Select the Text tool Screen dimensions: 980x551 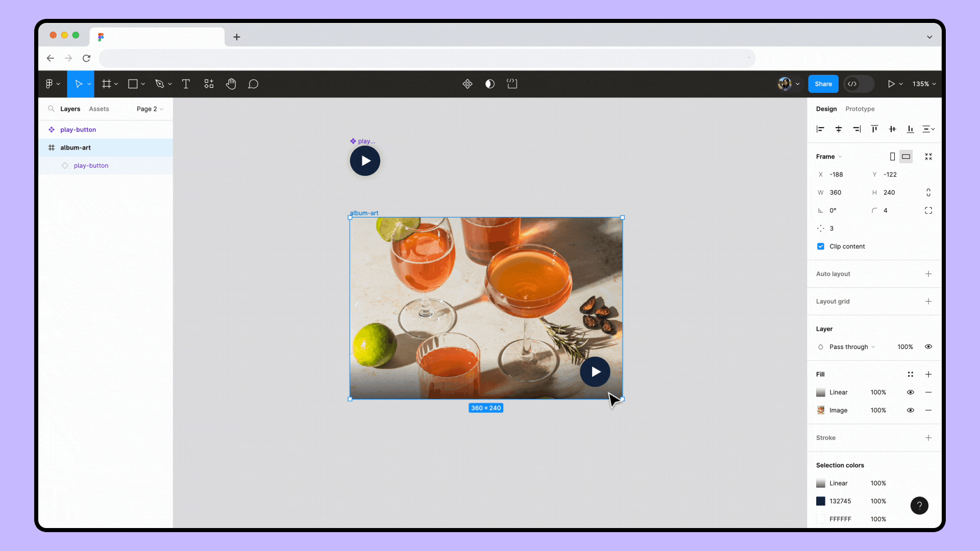tap(186, 84)
